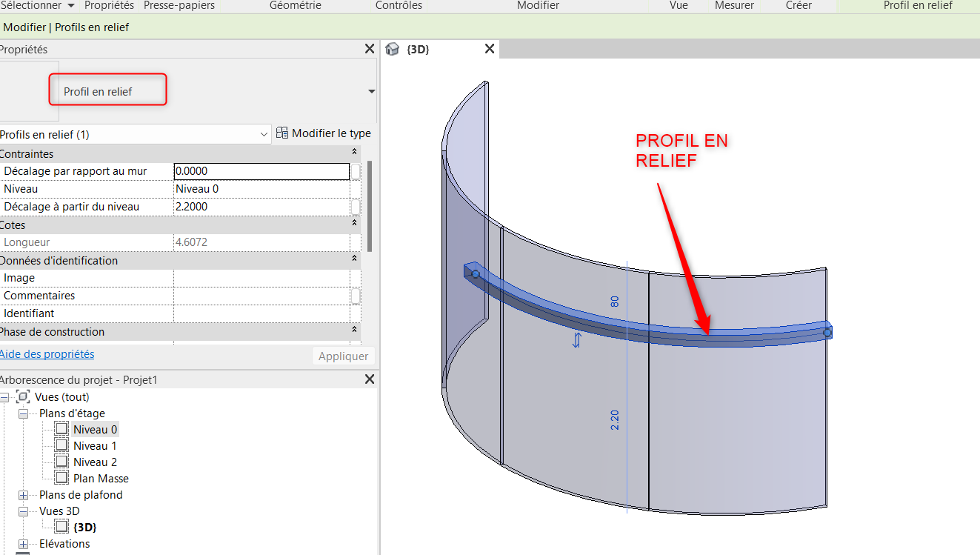Viewport: 980px width, 555px height.
Task: Select Niveau 2 in the project browser
Action: click(x=95, y=462)
